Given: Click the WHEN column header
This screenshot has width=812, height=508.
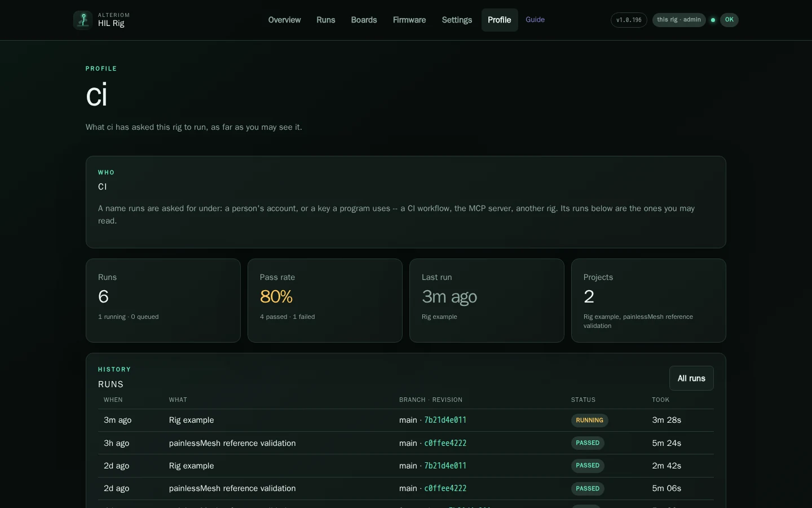Looking at the screenshot, I should [113, 400].
